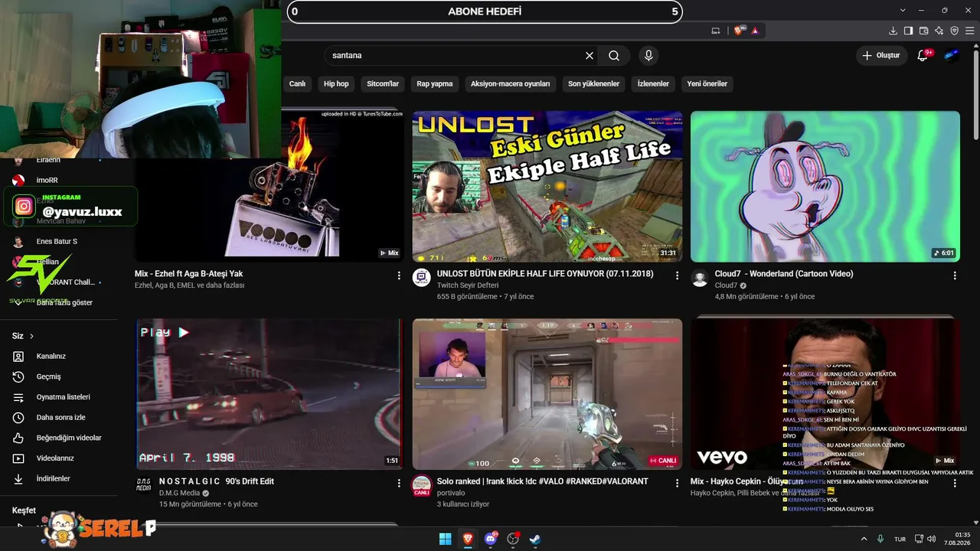This screenshot has width=980, height=551.
Task: Open more options for Nostalgic 90's Drift Edit
Action: (399, 483)
